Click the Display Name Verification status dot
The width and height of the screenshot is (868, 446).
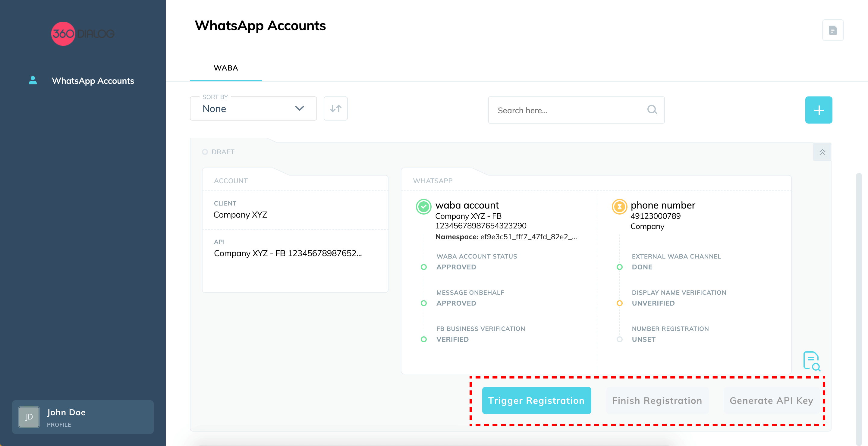619,303
